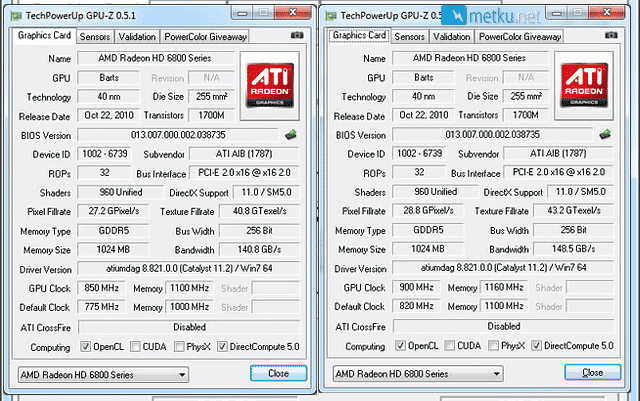Image resolution: width=640 pixels, height=401 pixels.
Task: Click Device ID field in left window
Action: point(104,154)
